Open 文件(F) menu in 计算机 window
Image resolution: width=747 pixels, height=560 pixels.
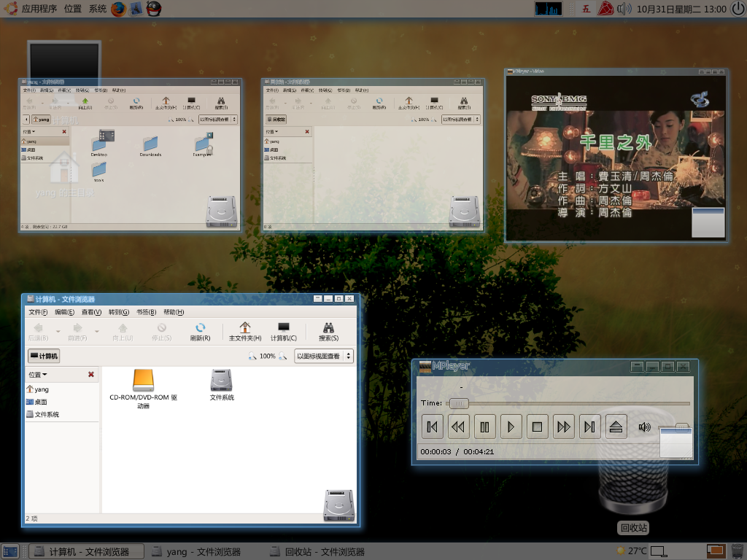pos(38,312)
